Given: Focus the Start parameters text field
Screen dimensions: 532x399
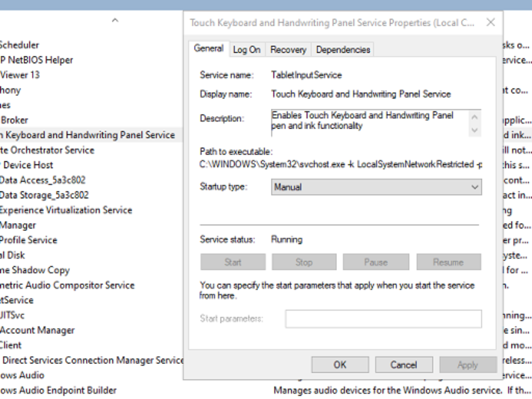Looking at the screenshot, I should click(x=383, y=319).
